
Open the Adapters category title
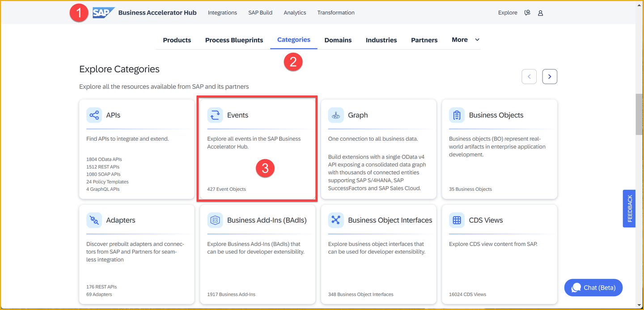(121, 220)
